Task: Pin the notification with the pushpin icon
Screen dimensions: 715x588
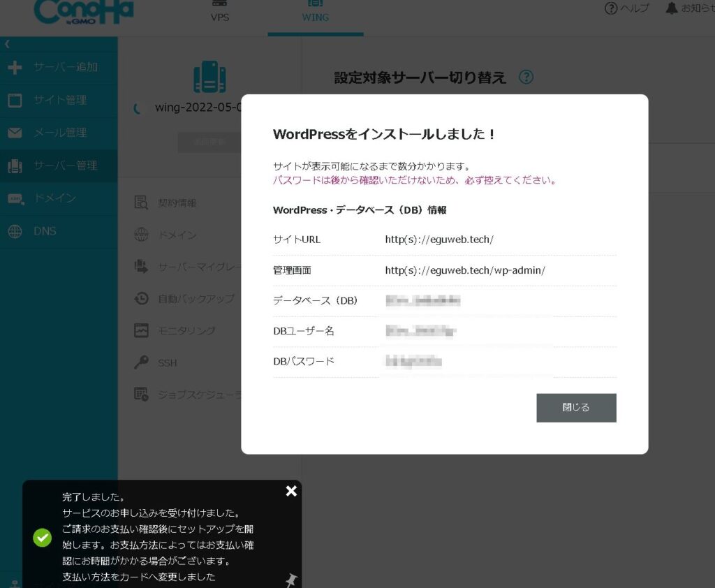Action: click(x=291, y=579)
